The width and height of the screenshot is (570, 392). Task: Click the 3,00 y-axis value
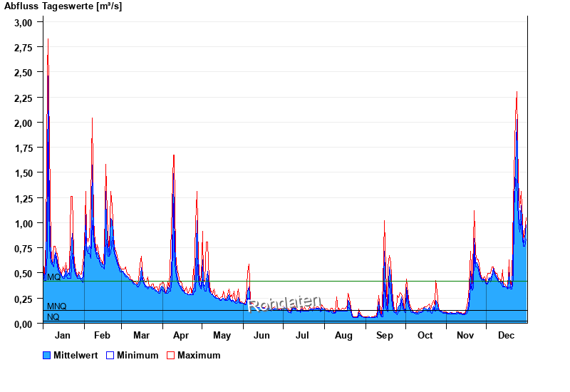(x=24, y=22)
